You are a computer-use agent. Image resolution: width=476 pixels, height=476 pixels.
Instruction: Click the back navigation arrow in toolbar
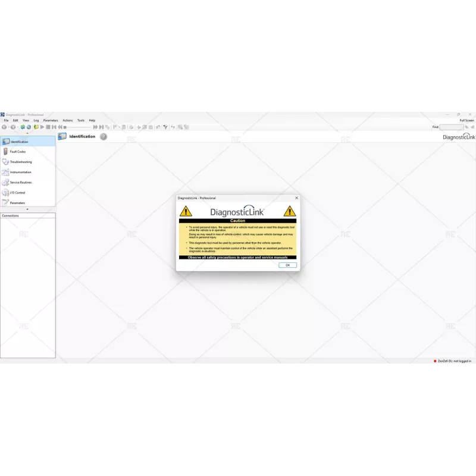[5, 127]
